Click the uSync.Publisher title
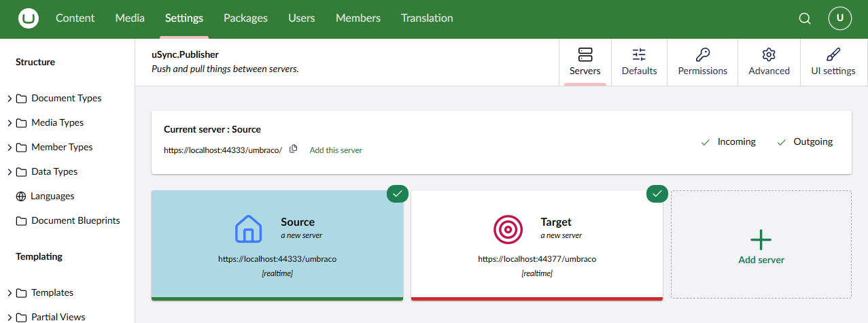The width and height of the screenshot is (868, 323). (185, 54)
